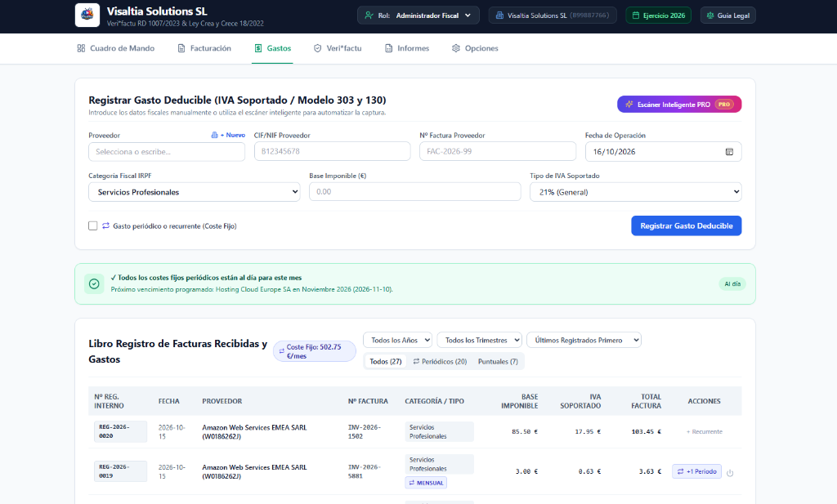Click the Base Imponible input field

[x=414, y=191]
